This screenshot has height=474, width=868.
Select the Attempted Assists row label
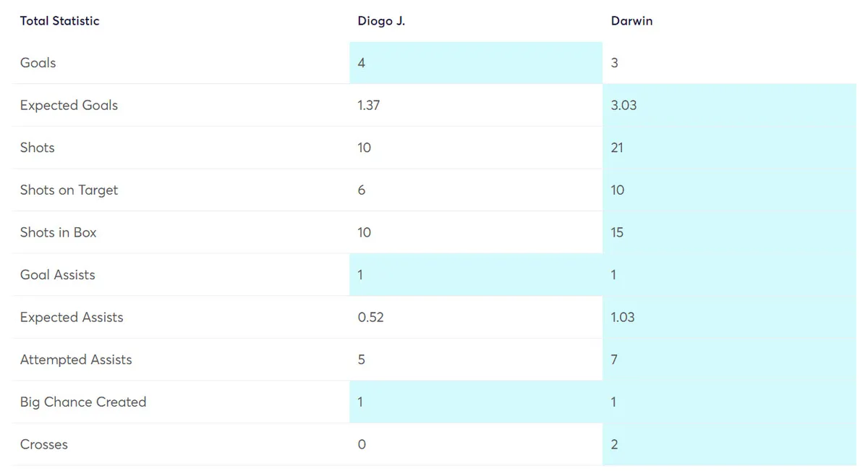click(76, 360)
